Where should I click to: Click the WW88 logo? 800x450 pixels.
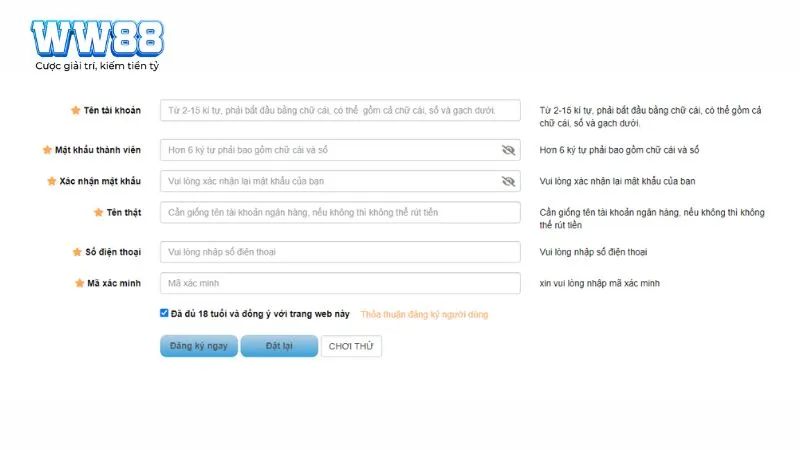click(x=97, y=39)
